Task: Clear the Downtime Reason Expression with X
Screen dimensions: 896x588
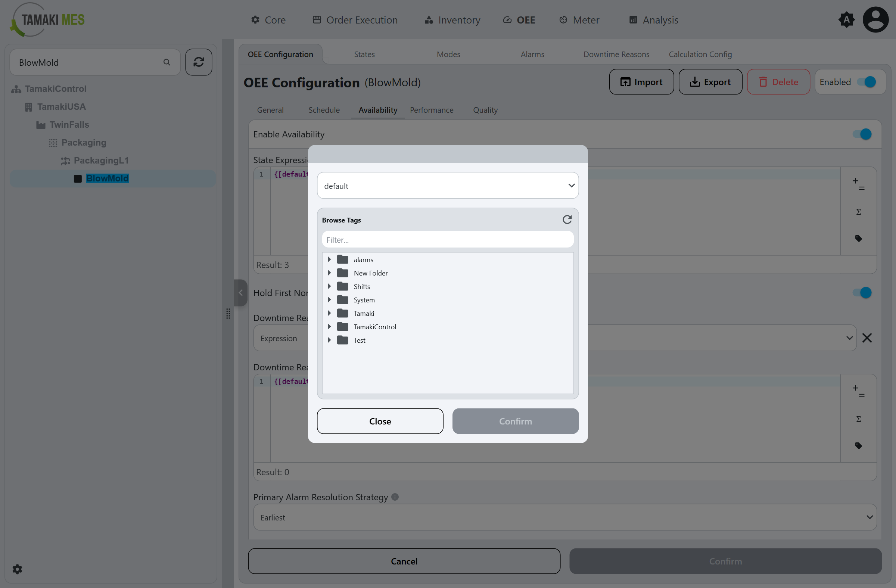Action: 867,338
